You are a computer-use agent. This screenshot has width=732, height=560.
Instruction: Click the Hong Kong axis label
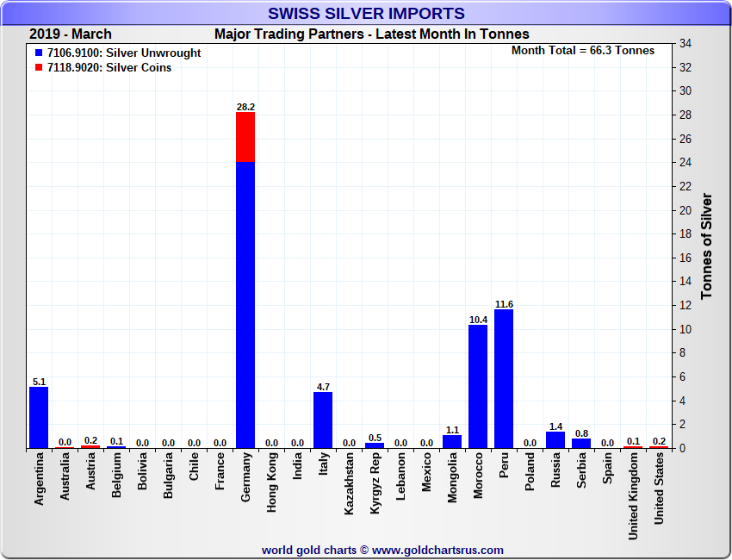[271, 482]
